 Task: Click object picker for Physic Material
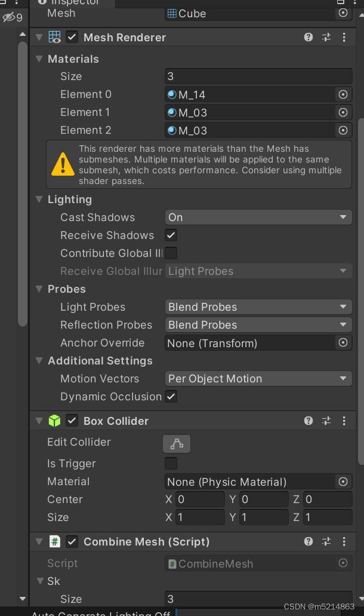[x=343, y=482]
